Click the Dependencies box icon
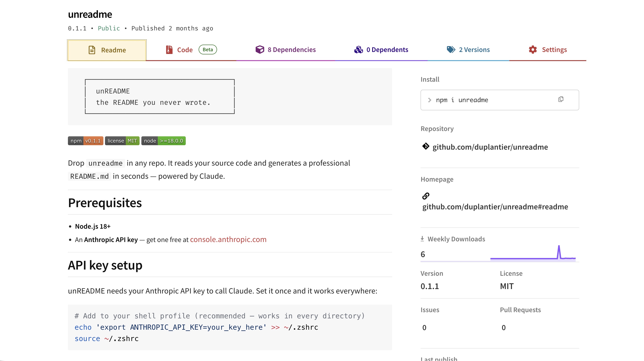 [x=260, y=50]
